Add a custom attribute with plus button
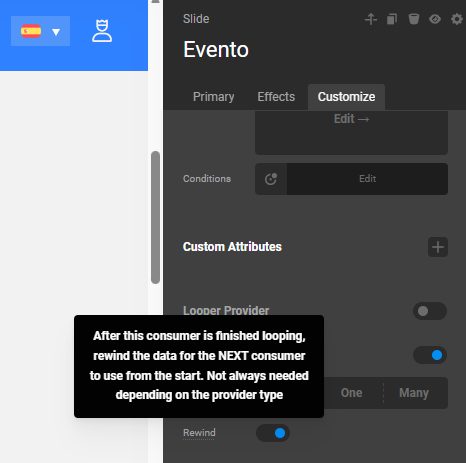 click(438, 247)
